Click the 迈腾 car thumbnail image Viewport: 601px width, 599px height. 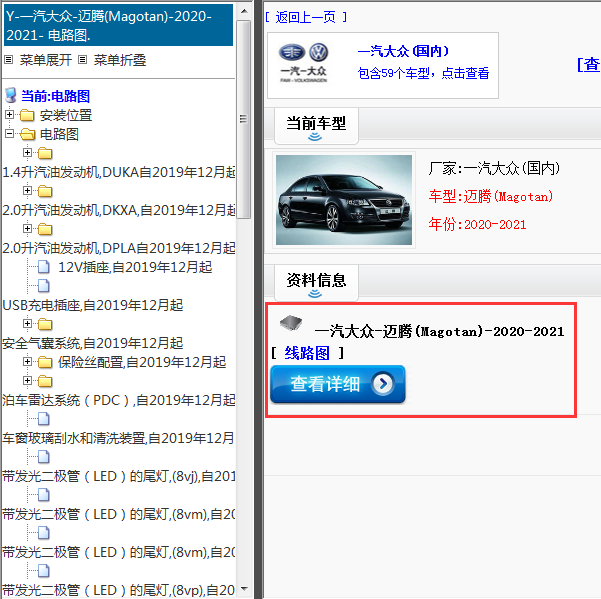point(344,200)
